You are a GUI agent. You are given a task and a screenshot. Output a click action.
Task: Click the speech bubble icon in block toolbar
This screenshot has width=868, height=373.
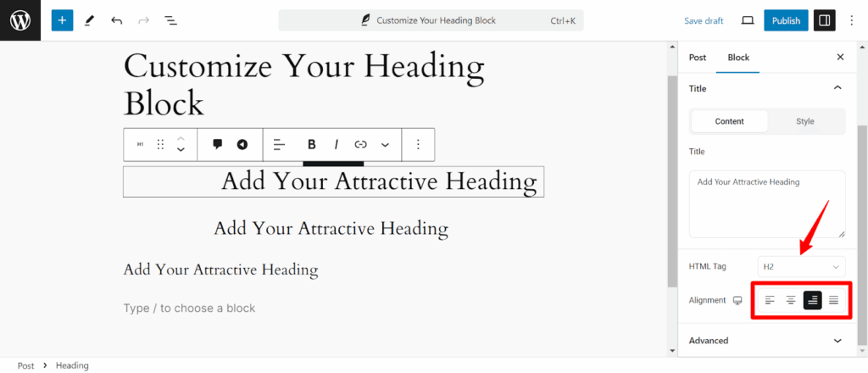tap(218, 144)
